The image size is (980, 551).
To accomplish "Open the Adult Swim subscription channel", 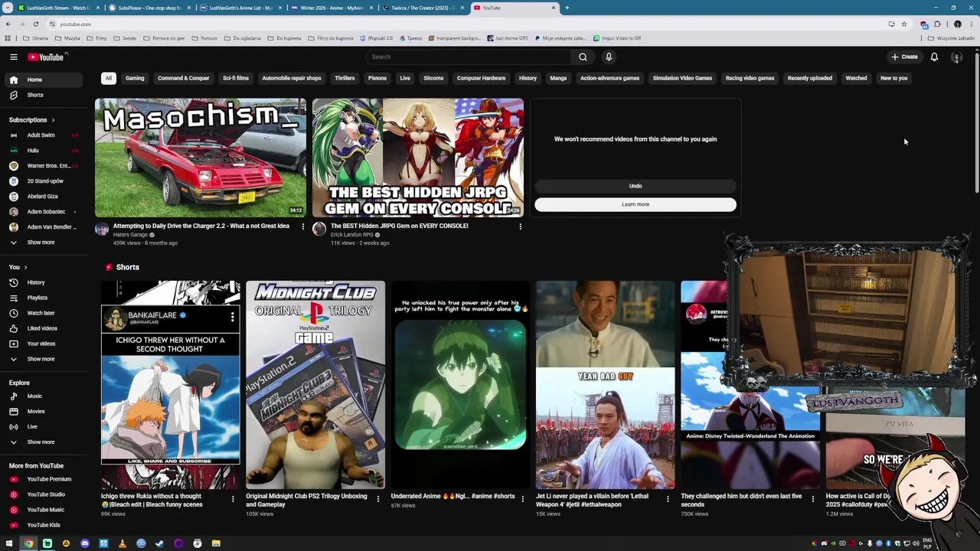I will (44, 135).
